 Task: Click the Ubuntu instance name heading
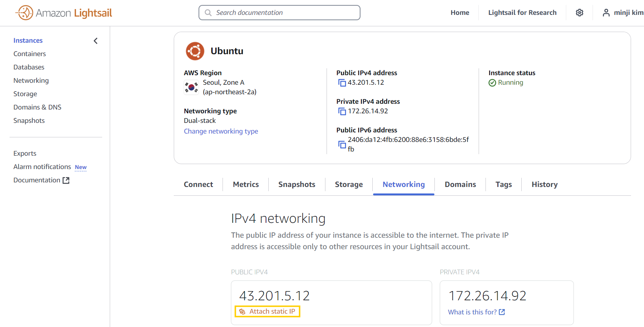(x=227, y=51)
